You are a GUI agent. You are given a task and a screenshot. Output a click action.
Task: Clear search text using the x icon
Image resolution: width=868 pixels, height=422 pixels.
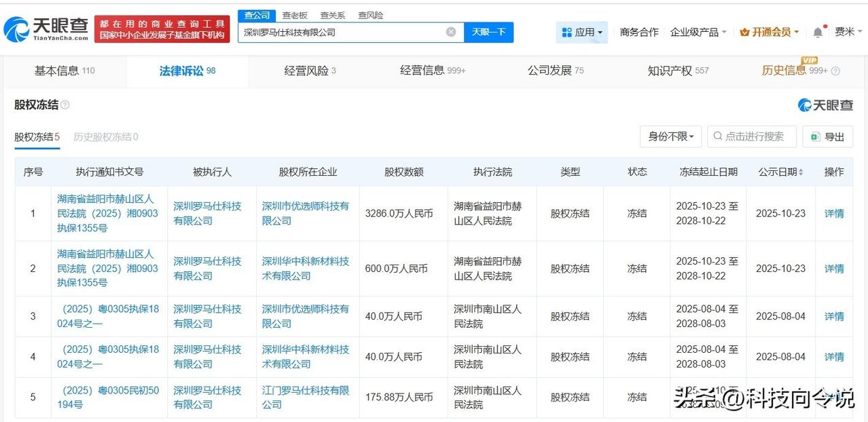pyautogui.click(x=450, y=32)
